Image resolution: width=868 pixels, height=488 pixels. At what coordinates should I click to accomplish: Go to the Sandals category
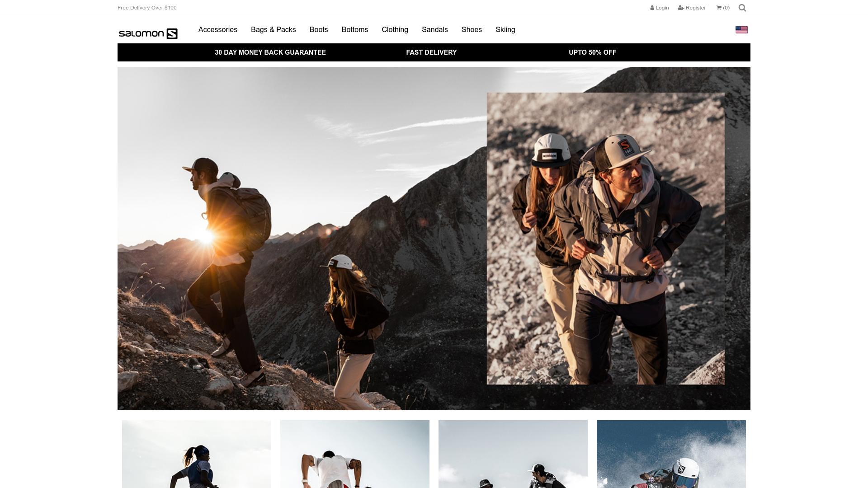pos(434,30)
